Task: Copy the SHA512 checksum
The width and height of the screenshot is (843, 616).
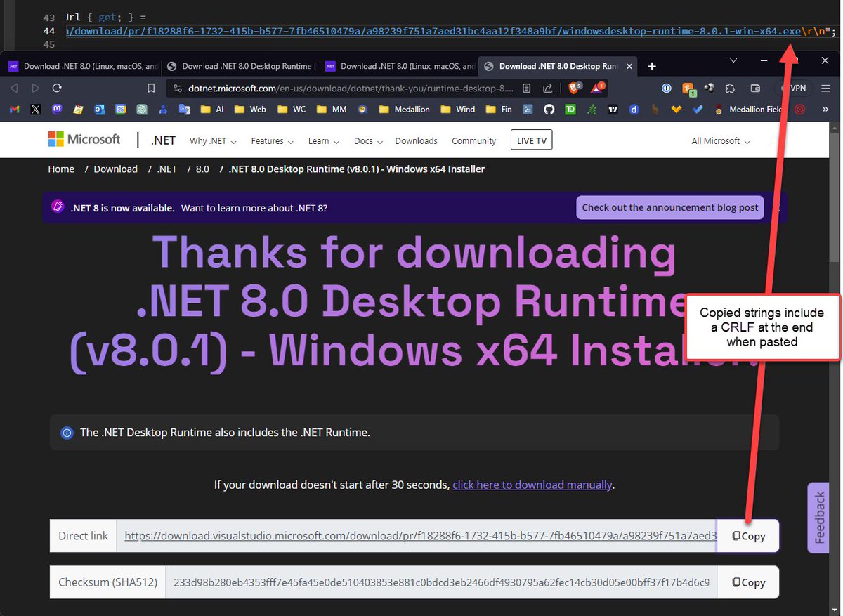Action: tap(748, 582)
